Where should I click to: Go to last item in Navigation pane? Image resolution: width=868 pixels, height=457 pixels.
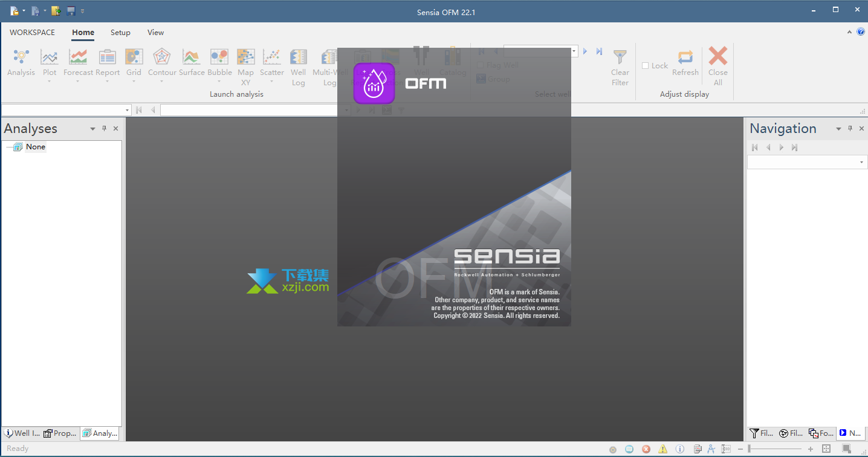[795, 147]
